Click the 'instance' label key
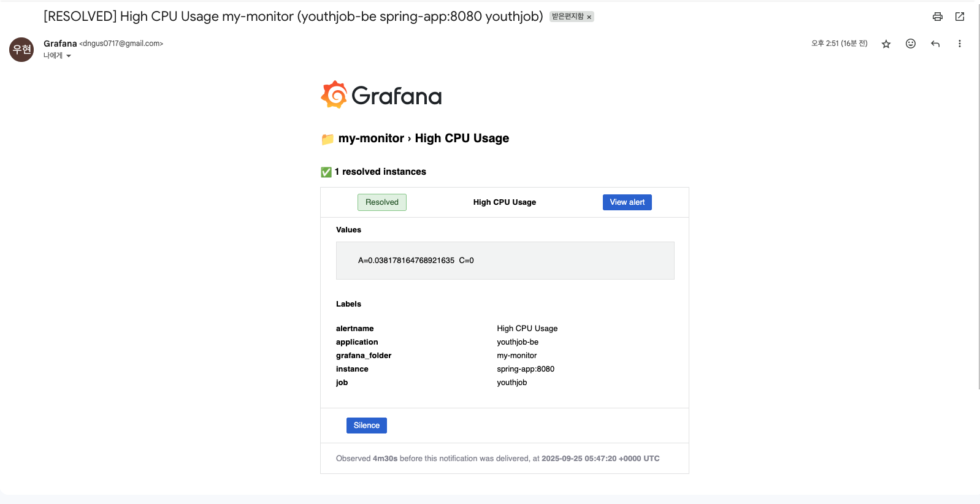This screenshot has width=980, height=504. coord(352,369)
